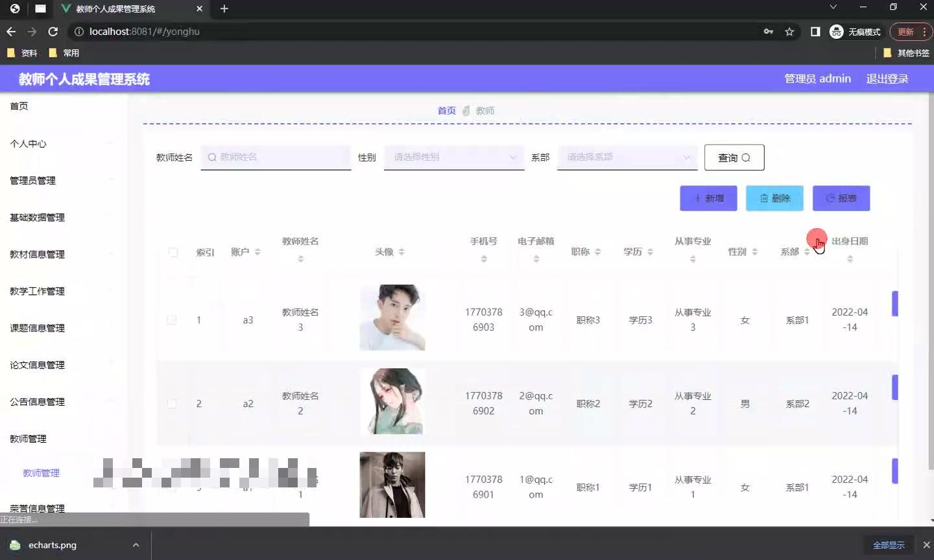This screenshot has width=934, height=560.
Task: Open a new browser tab with plus icon
Action: pyautogui.click(x=224, y=8)
